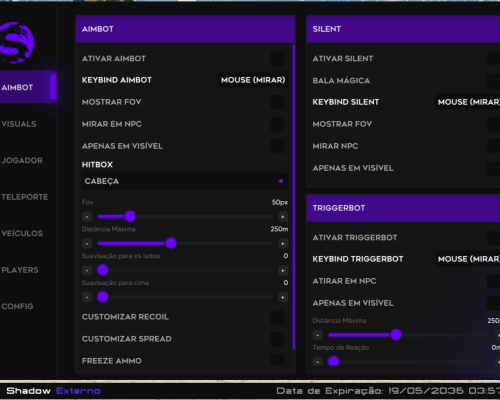Open the Config section
500x400 pixels.
point(17,306)
